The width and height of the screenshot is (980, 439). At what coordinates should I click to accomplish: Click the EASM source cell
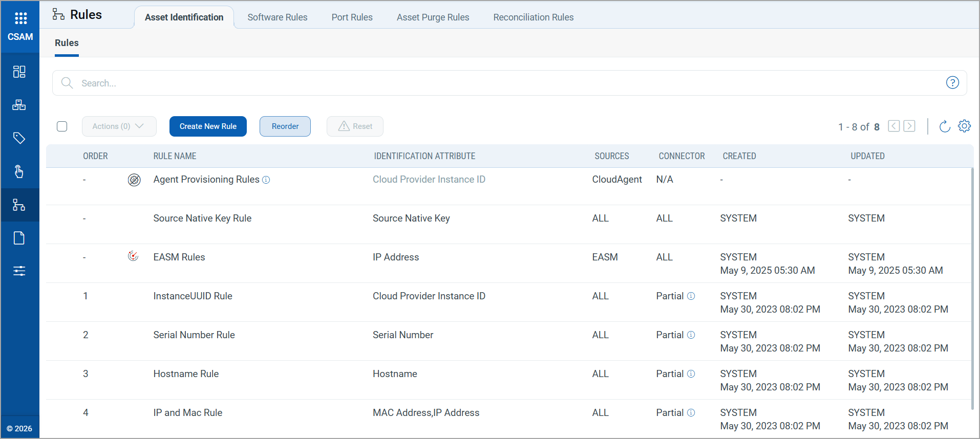[x=605, y=257]
